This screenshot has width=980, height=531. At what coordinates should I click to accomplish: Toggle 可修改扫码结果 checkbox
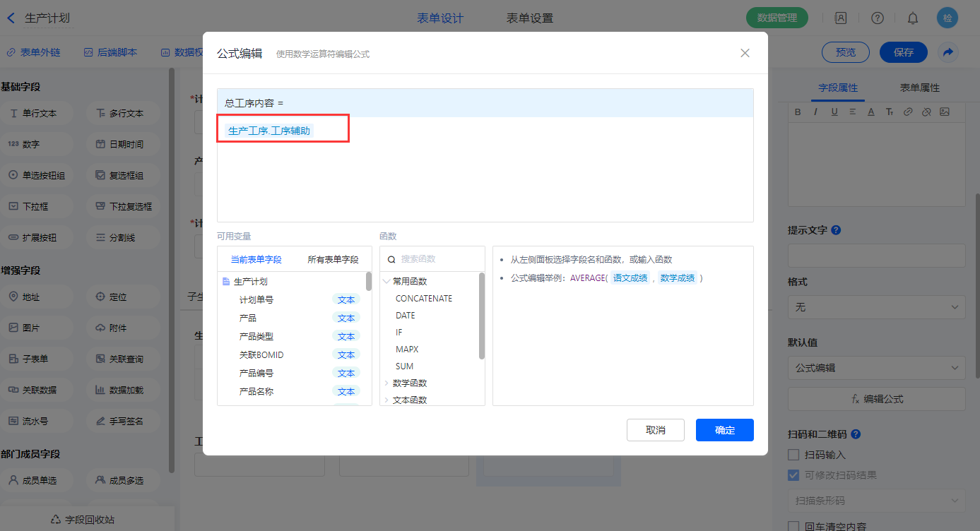793,475
